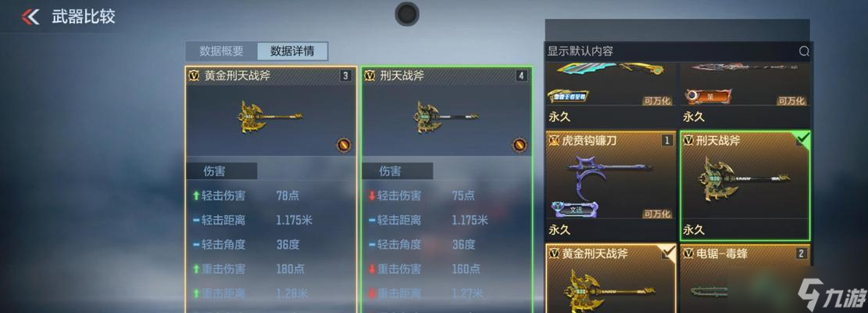Open search with the magnifier icon

coord(804,52)
